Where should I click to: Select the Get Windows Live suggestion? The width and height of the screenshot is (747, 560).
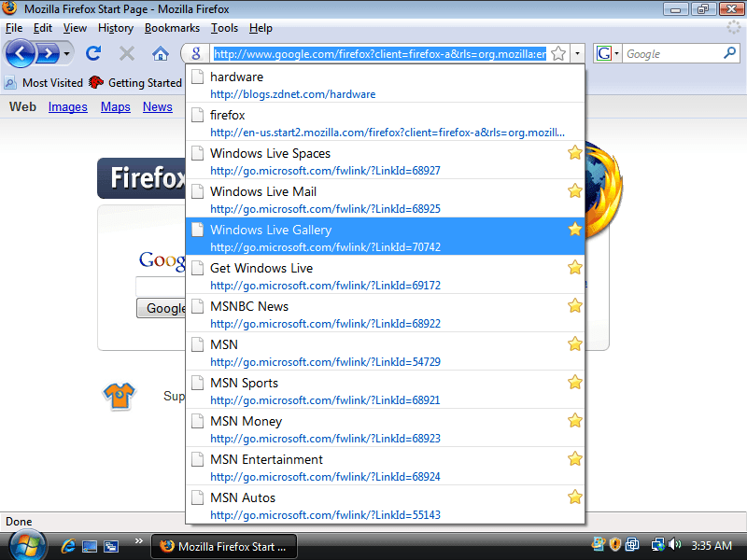(385, 274)
